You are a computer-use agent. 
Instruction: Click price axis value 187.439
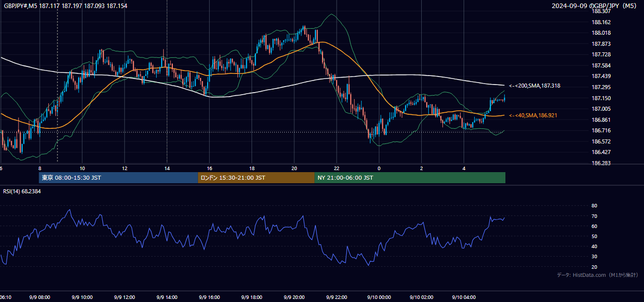click(601, 76)
